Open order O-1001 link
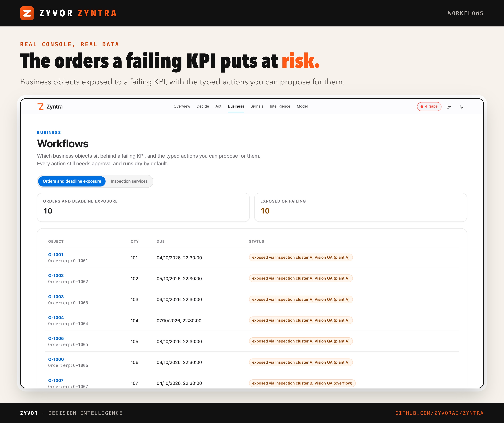This screenshot has width=504, height=423. (x=56, y=254)
